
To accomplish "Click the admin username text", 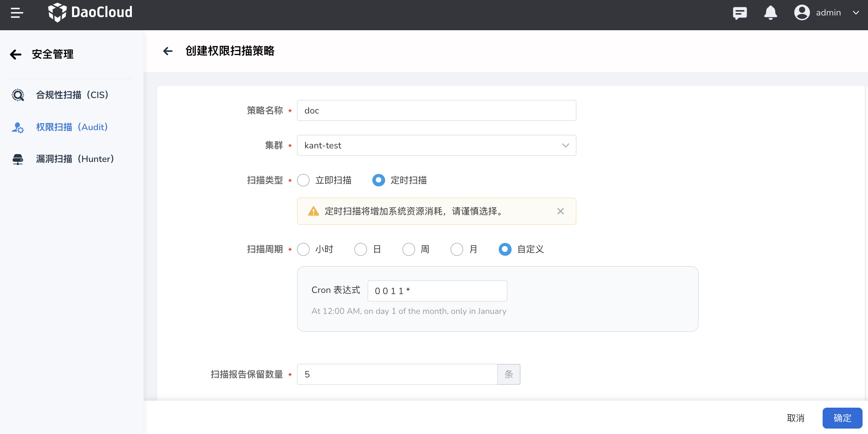I will tap(828, 13).
